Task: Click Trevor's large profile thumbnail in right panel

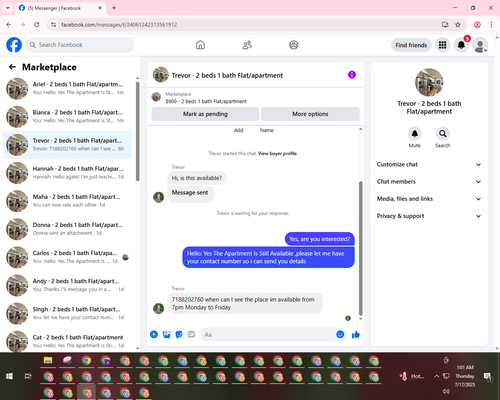Action: (x=429, y=82)
